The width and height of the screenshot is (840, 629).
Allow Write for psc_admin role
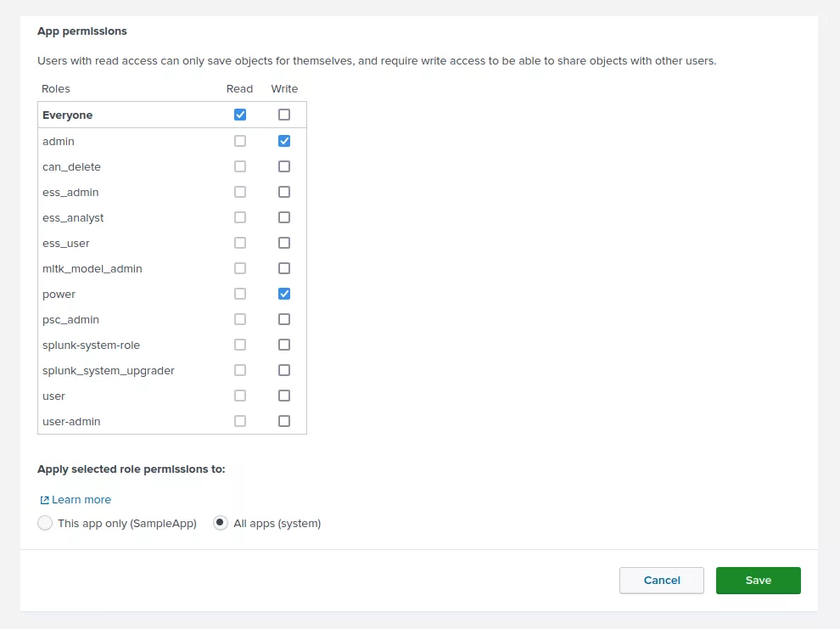coord(284,319)
